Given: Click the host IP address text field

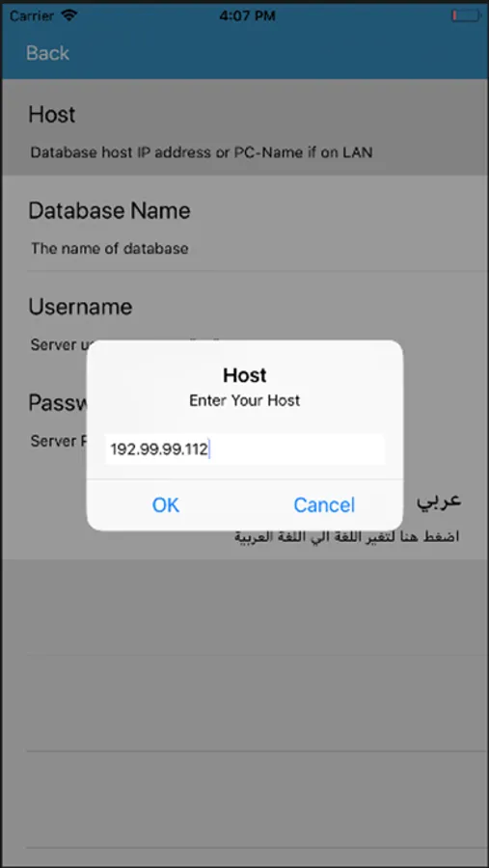Looking at the screenshot, I should [x=245, y=449].
